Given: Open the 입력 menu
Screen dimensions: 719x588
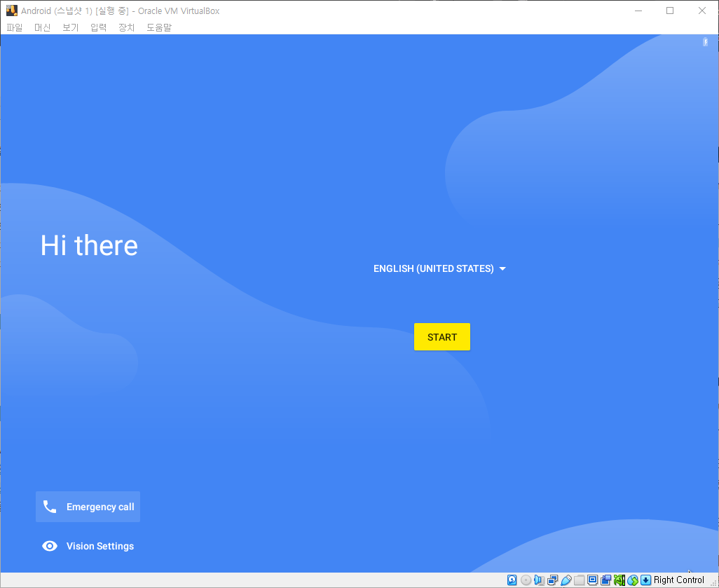Looking at the screenshot, I should pos(99,27).
